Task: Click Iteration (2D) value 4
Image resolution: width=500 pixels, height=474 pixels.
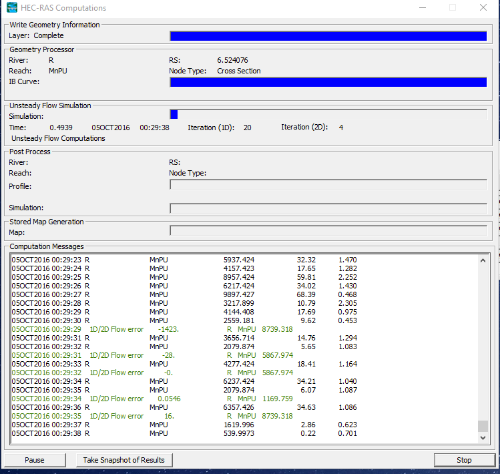Action: pos(341,127)
